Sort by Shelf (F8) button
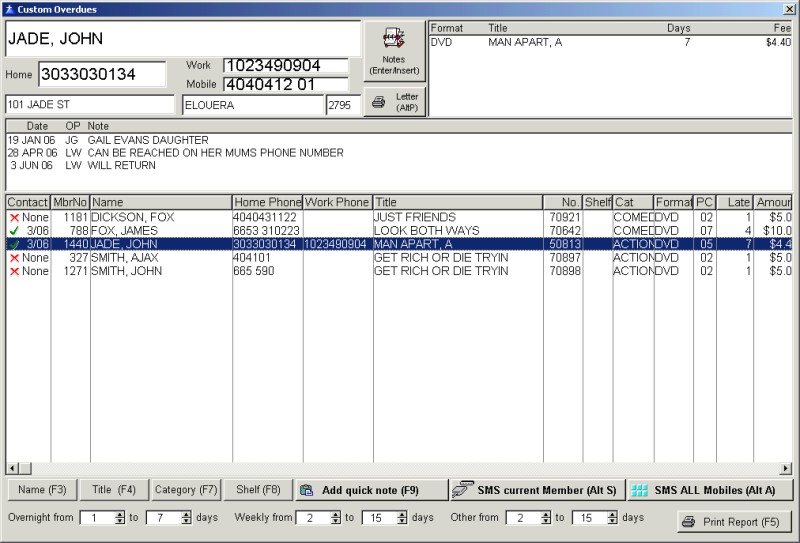Image resolution: width=800 pixels, height=543 pixels. pos(256,490)
